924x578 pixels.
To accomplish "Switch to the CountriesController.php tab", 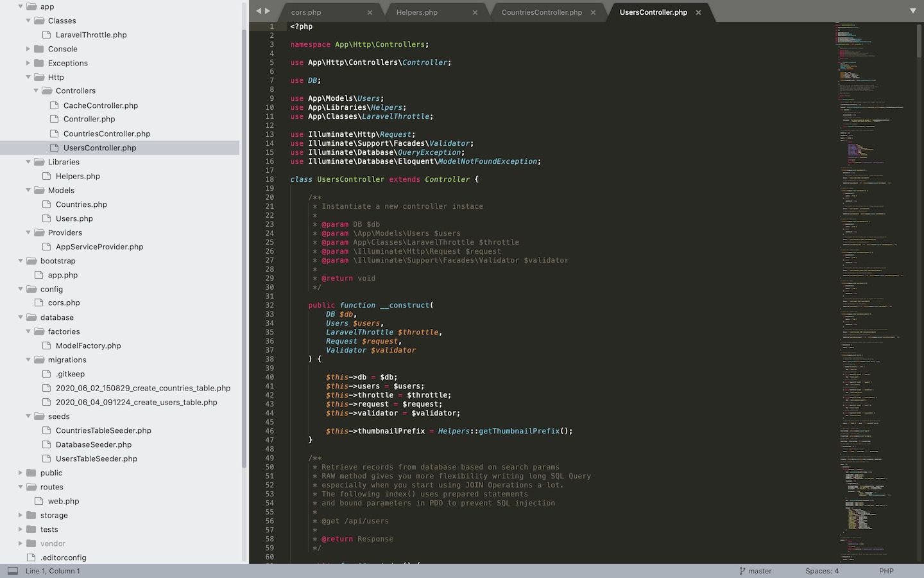I will tap(542, 12).
